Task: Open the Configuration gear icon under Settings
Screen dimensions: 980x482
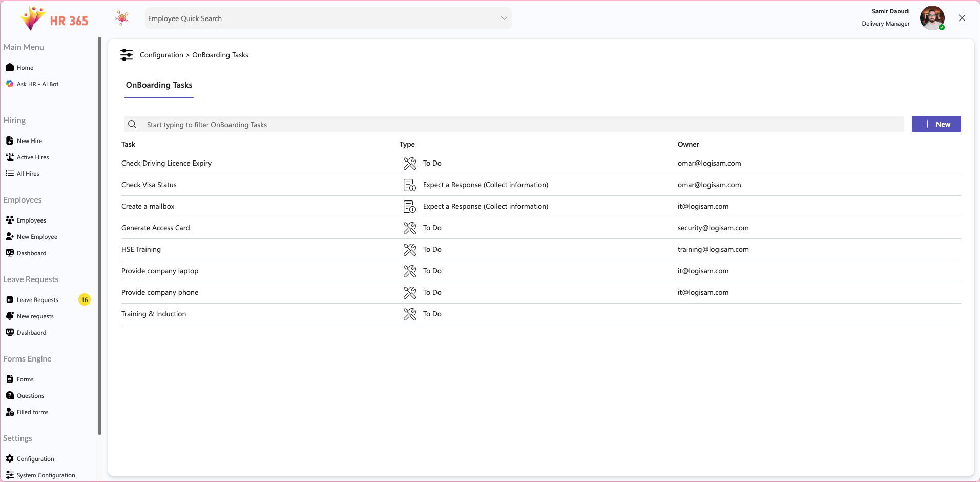Action: click(x=10, y=458)
